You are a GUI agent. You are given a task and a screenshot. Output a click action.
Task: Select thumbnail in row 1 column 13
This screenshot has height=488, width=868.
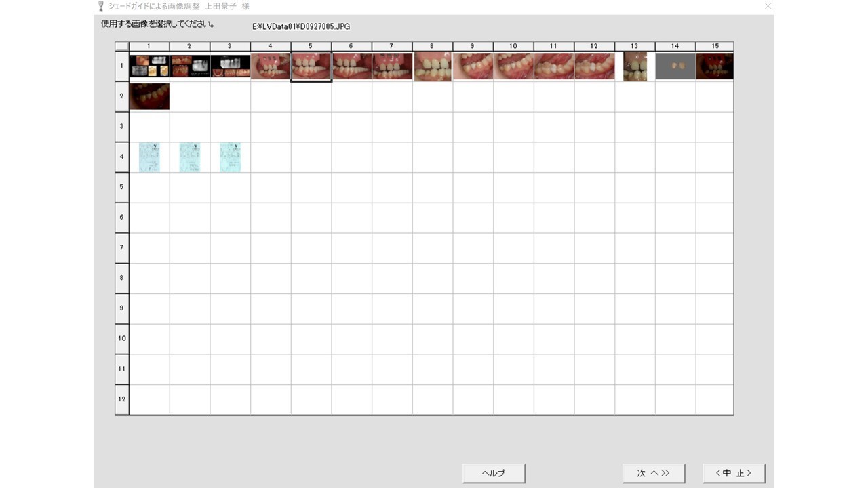[x=635, y=66]
